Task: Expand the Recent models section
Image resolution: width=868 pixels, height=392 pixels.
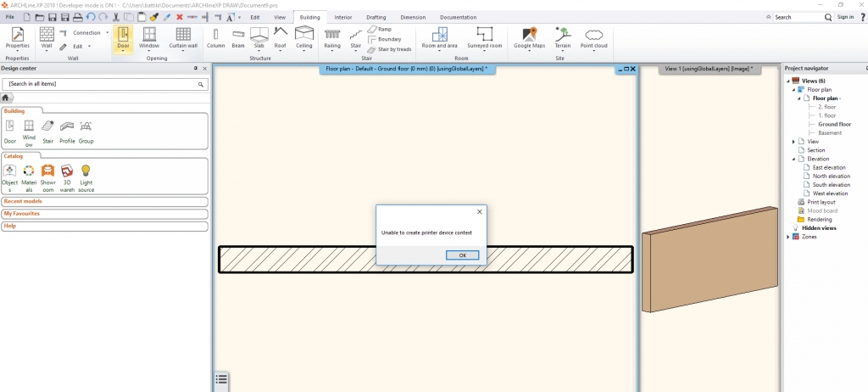Action: pos(24,201)
